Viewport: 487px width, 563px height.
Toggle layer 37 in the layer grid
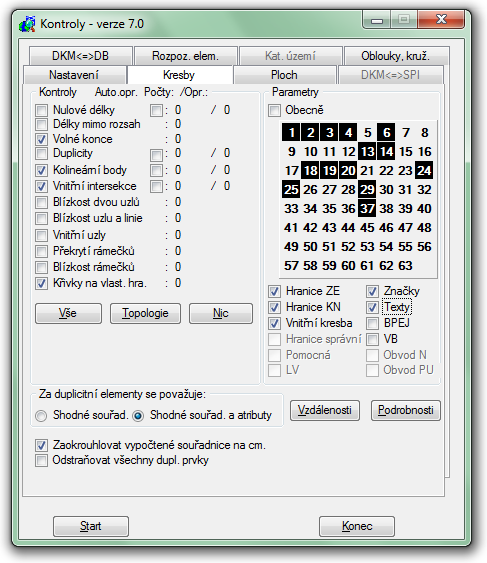click(x=367, y=209)
